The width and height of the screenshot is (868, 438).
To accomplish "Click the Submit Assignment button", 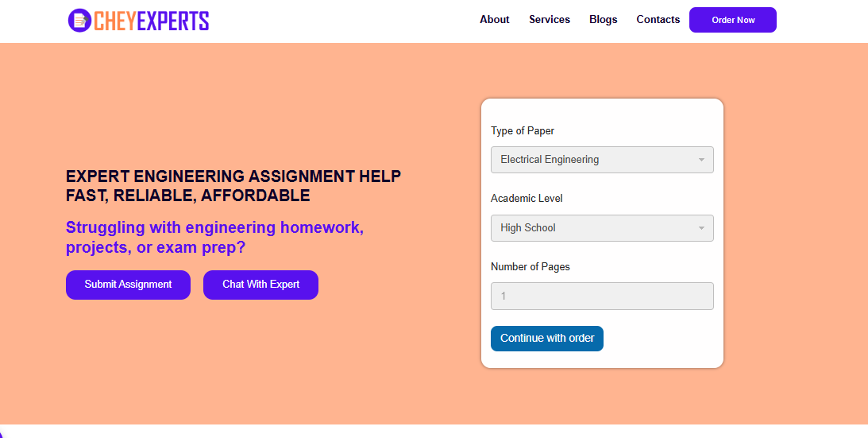I will 128,285.
